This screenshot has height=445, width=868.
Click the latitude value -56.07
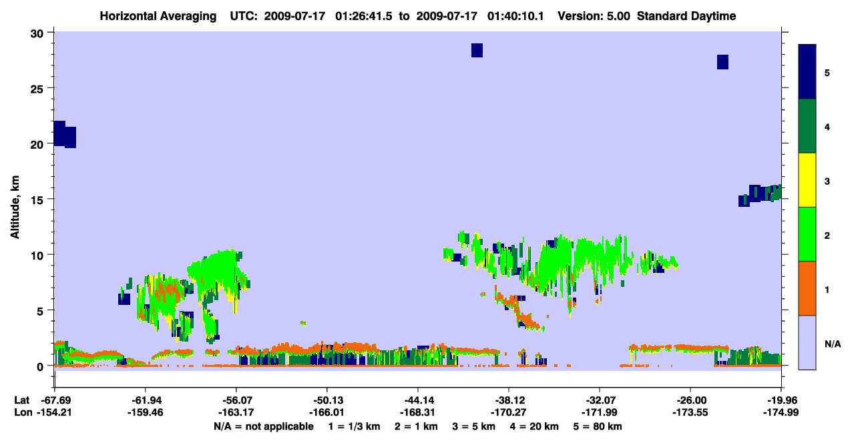pyautogui.click(x=236, y=400)
